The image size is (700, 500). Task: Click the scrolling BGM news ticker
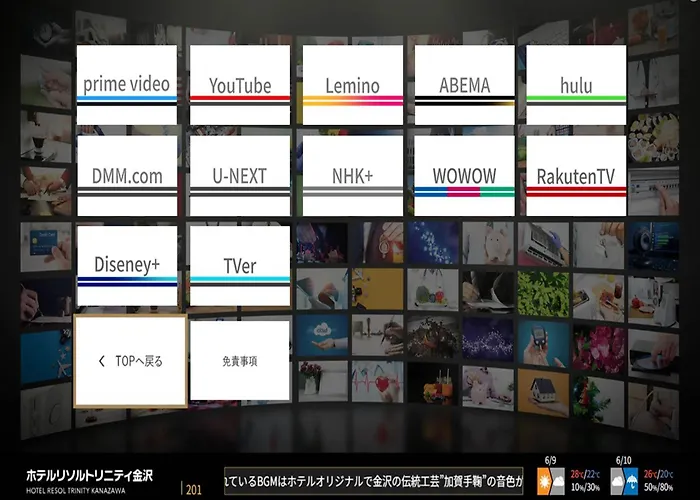pos(373,481)
